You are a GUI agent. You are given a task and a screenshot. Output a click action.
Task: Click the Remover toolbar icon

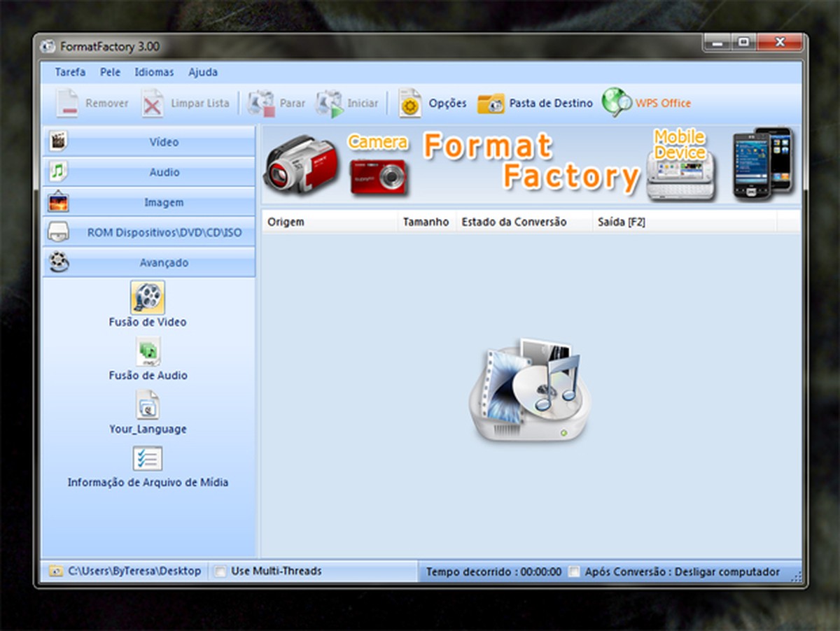(x=68, y=103)
